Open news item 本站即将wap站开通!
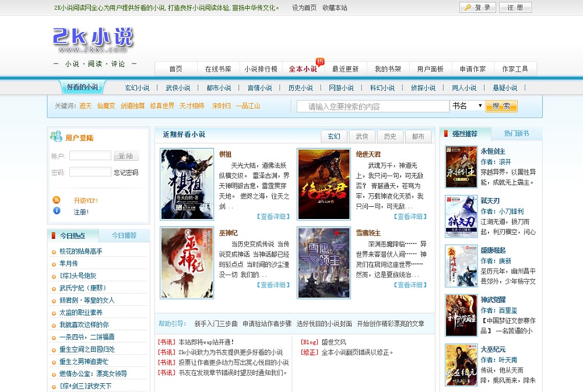The height and width of the screenshot is (392, 583). (x=206, y=342)
